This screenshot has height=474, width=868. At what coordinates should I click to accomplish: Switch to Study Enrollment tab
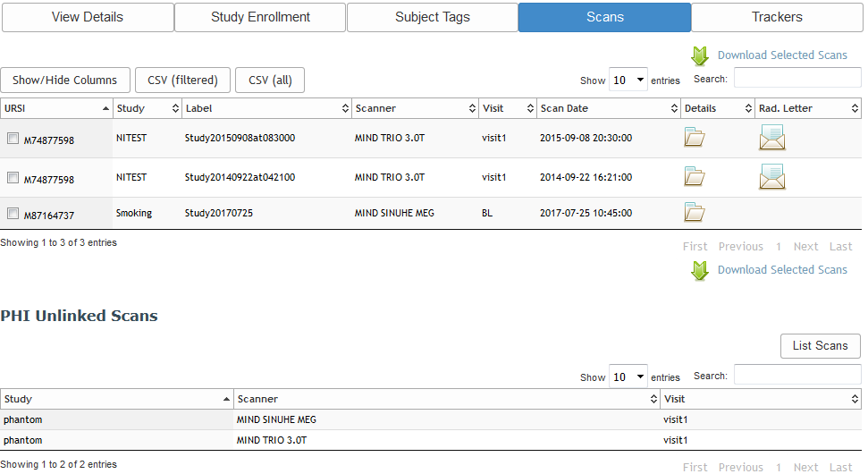(260, 17)
